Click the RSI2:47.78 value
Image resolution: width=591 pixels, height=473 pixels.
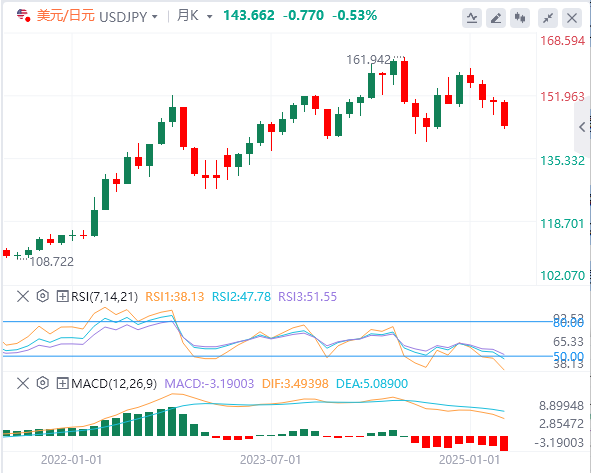click(241, 297)
